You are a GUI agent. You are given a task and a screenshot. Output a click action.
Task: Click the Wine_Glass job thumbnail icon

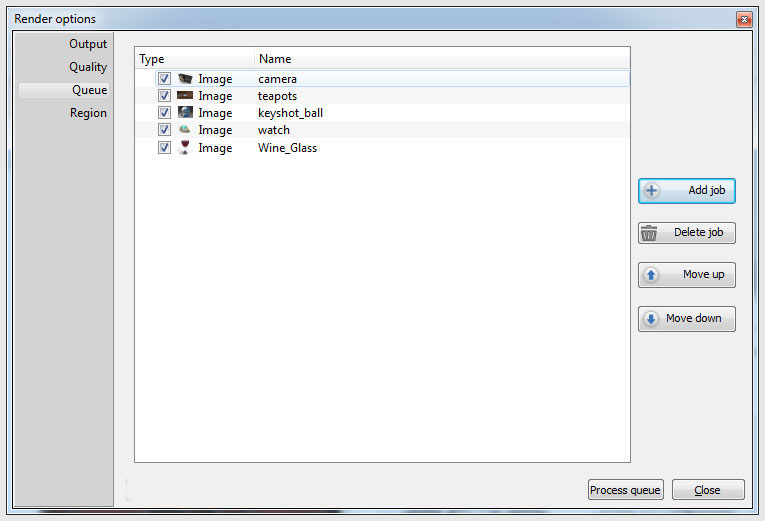click(x=185, y=147)
